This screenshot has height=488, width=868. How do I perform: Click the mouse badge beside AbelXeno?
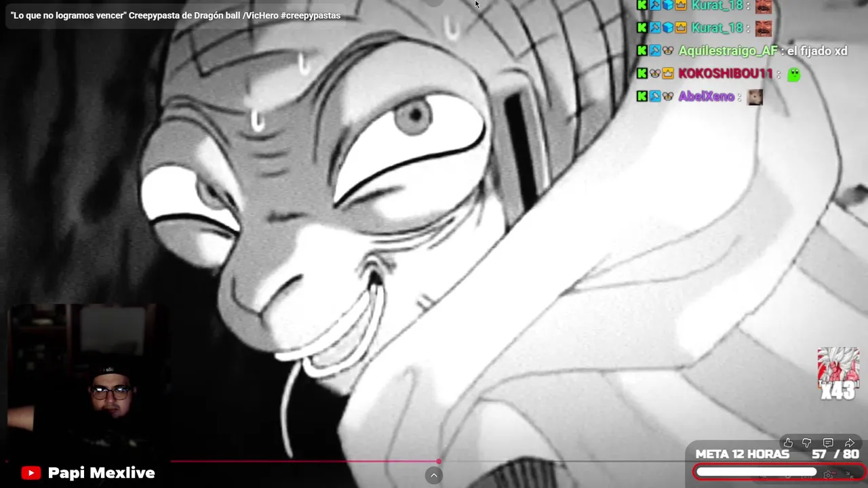click(668, 97)
